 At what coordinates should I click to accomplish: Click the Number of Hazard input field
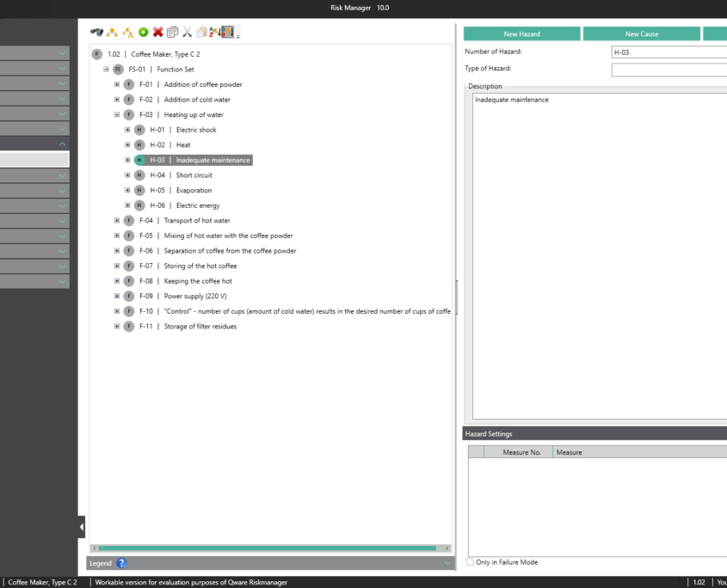coord(668,52)
